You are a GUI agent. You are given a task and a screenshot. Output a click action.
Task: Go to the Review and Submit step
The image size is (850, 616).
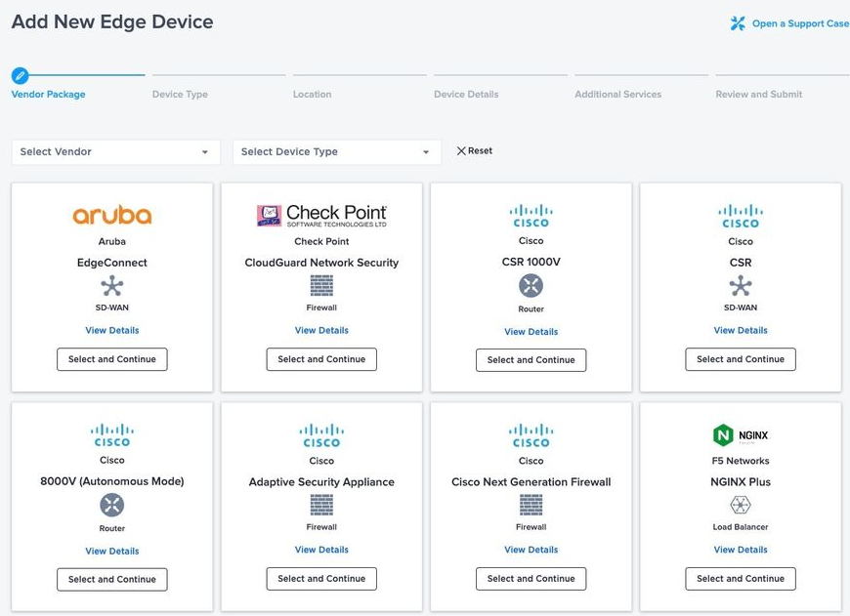tap(759, 95)
